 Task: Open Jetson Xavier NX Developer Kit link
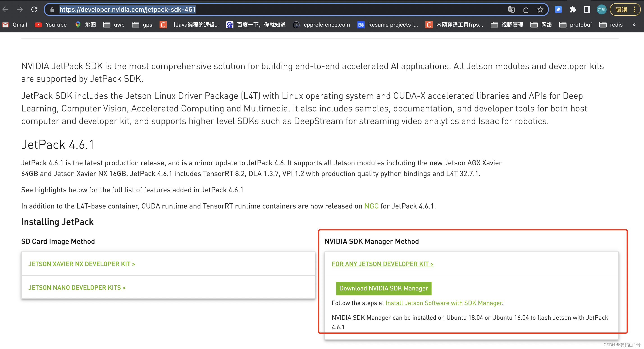(82, 264)
